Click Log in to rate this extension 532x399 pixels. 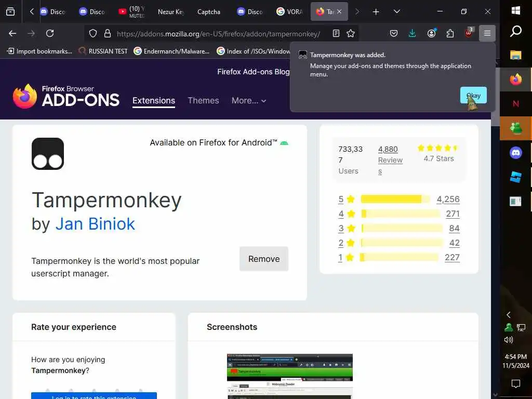(x=94, y=396)
